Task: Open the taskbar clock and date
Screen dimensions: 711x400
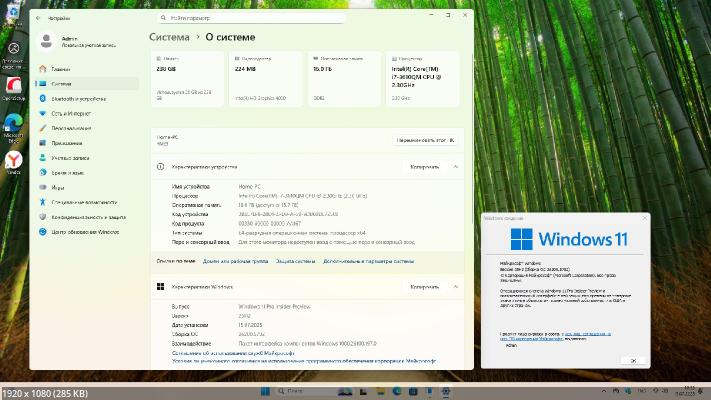Action: click(x=687, y=391)
